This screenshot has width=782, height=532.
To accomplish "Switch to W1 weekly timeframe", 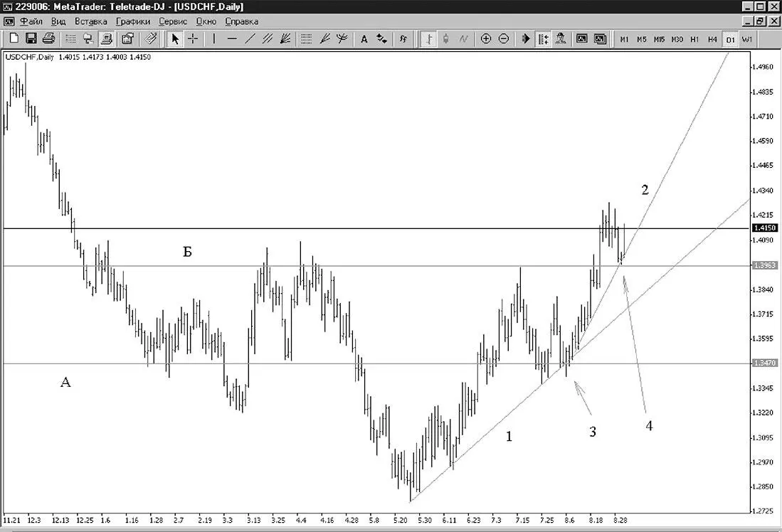I will [746, 39].
